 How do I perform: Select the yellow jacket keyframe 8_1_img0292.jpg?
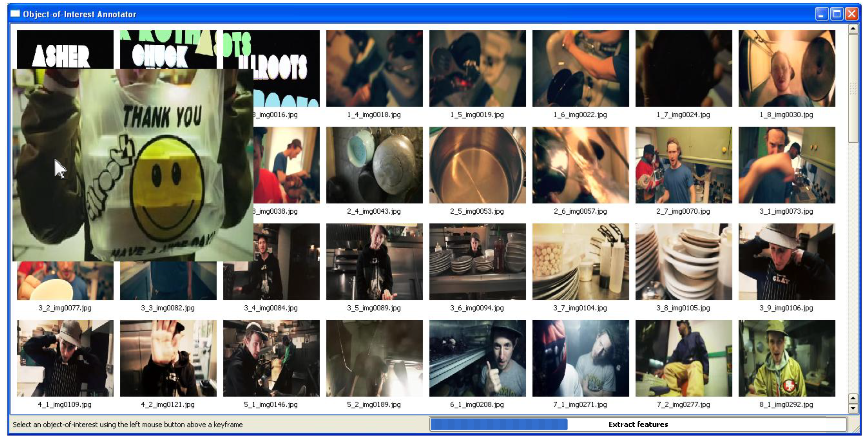click(x=787, y=358)
